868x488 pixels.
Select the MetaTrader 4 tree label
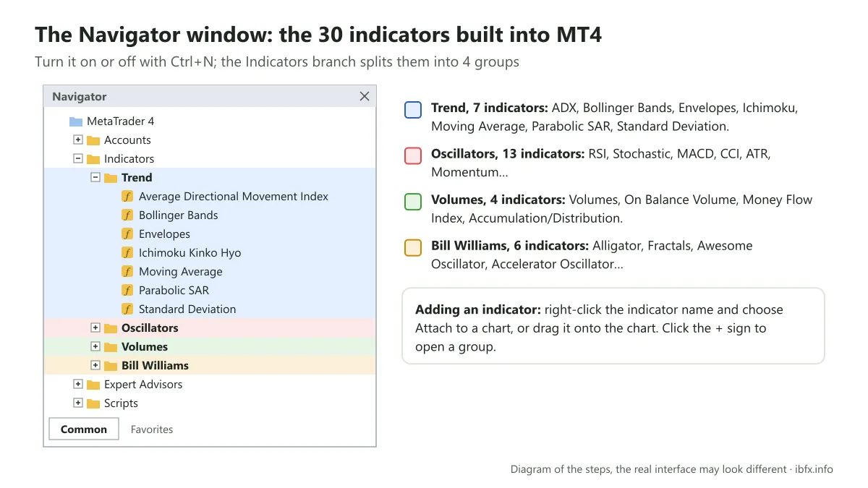120,121
